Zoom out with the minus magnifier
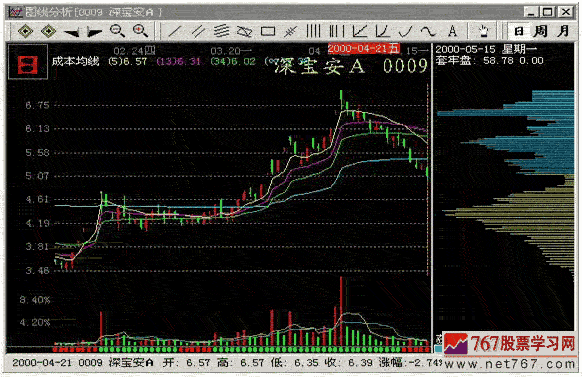Viewport: 582px width, 377px height. point(117,31)
